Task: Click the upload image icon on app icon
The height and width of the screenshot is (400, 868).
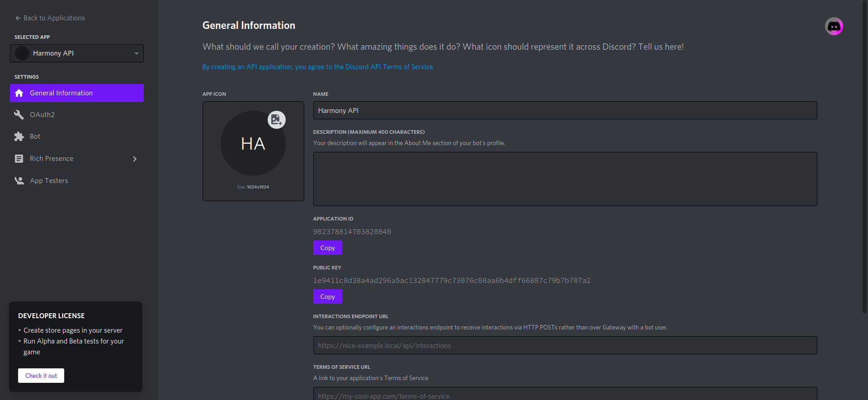Action: [x=277, y=120]
